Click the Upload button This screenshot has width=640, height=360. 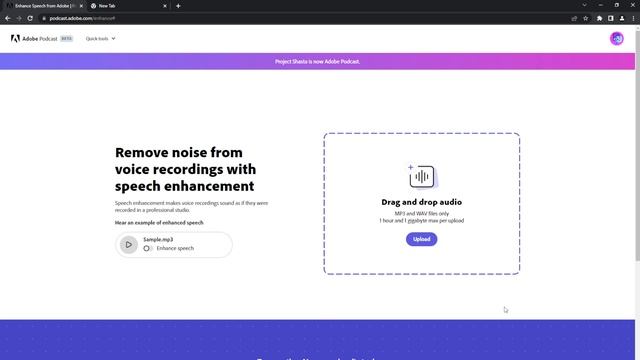421,239
